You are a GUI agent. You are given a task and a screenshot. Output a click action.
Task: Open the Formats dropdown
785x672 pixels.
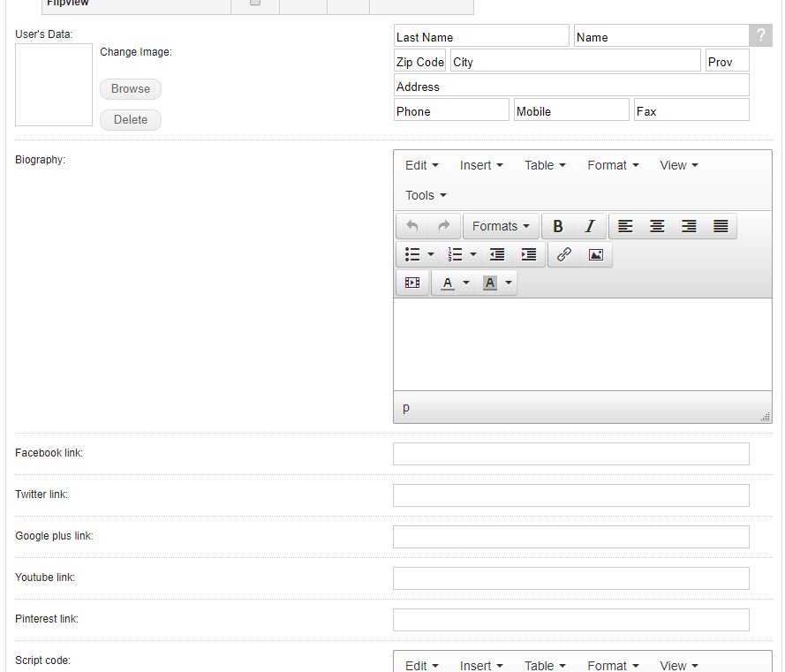(x=501, y=226)
